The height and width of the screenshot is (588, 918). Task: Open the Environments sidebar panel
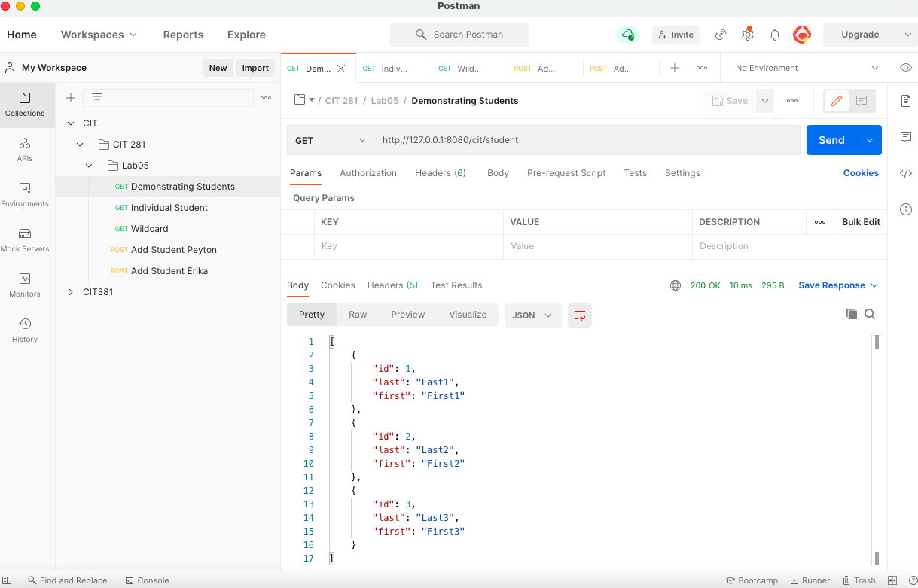[x=25, y=195]
